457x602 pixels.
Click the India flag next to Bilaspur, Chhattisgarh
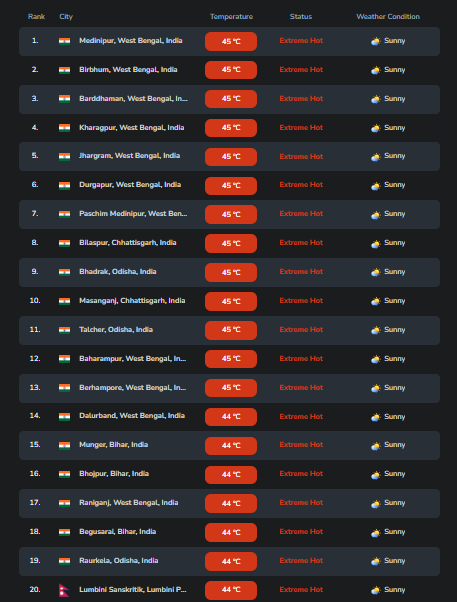(65, 243)
